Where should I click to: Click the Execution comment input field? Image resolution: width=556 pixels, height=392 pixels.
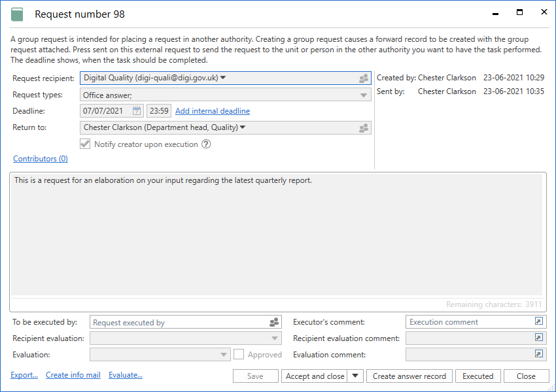click(x=468, y=322)
